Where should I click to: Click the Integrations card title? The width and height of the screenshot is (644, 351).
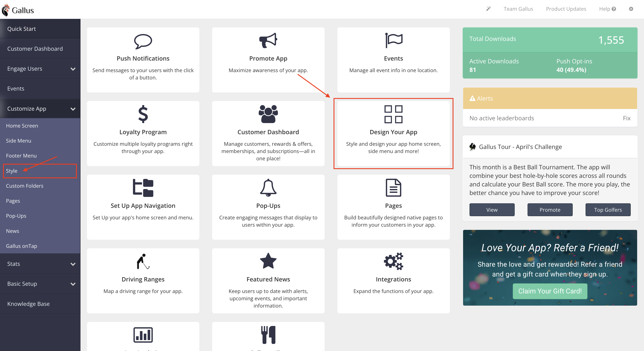393,279
